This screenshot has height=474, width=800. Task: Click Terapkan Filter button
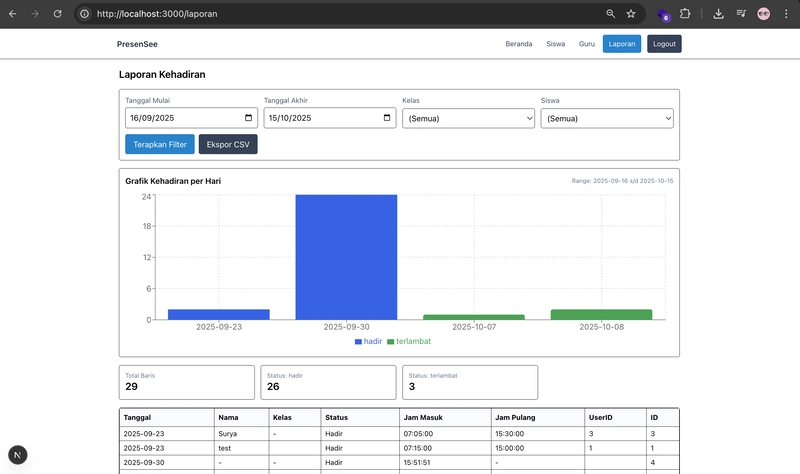pyautogui.click(x=160, y=144)
